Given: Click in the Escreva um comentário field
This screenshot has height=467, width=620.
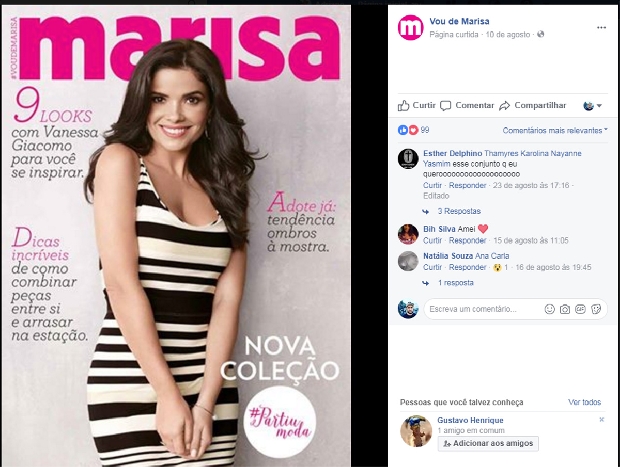Looking at the screenshot, I should pyautogui.click(x=482, y=309).
